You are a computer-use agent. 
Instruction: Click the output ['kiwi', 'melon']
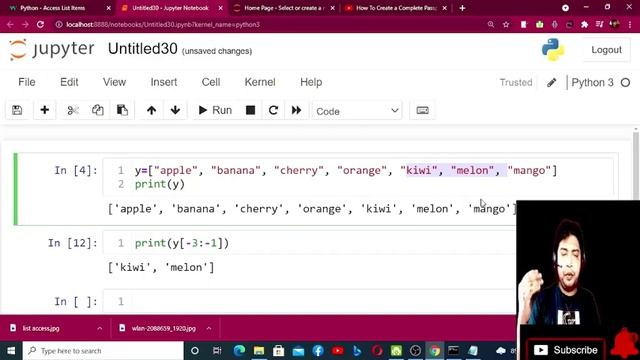click(x=161, y=267)
